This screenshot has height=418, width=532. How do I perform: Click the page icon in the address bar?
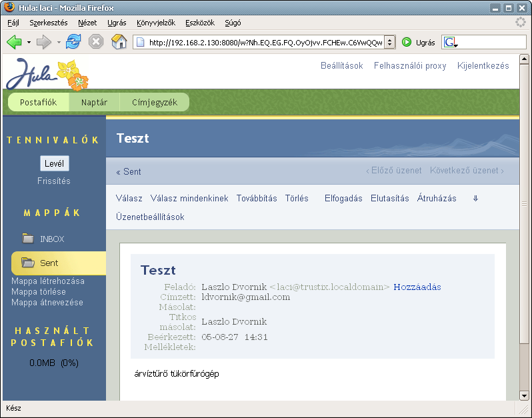pos(140,43)
